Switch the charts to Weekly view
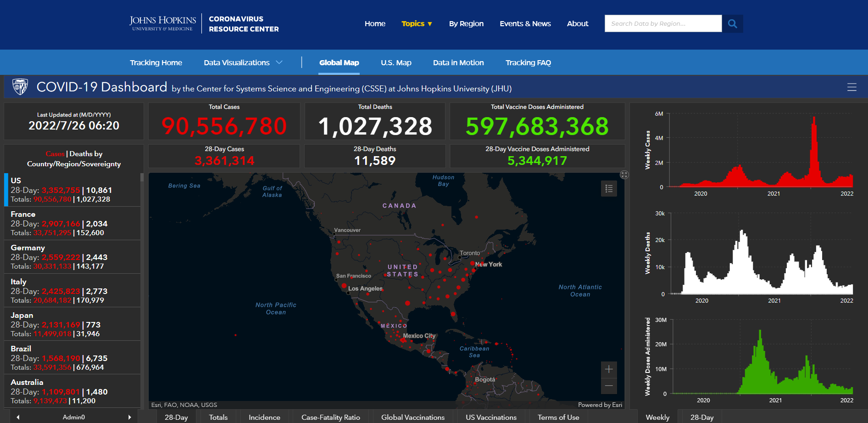The height and width of the screenshot is (423, 868). click(x=657, y=417)
